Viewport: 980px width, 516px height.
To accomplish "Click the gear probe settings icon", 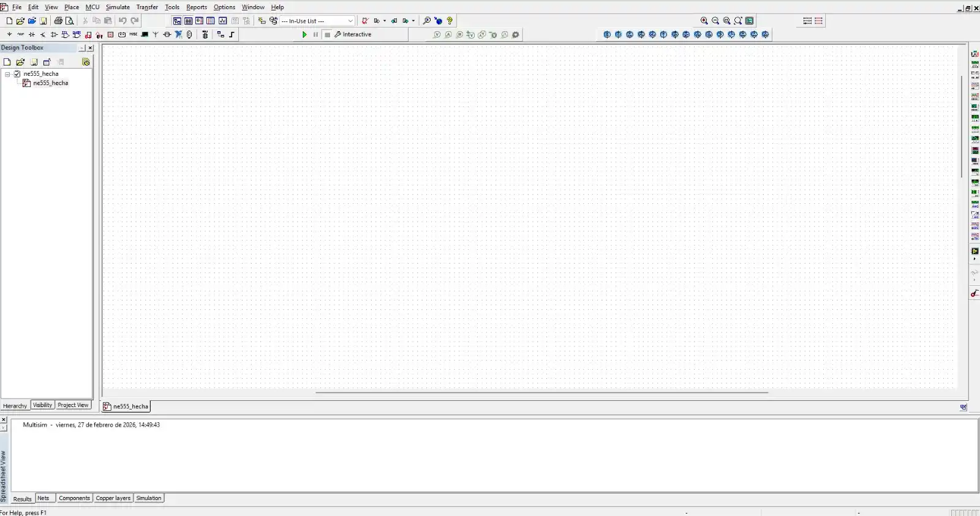I will tap(516, 35).
